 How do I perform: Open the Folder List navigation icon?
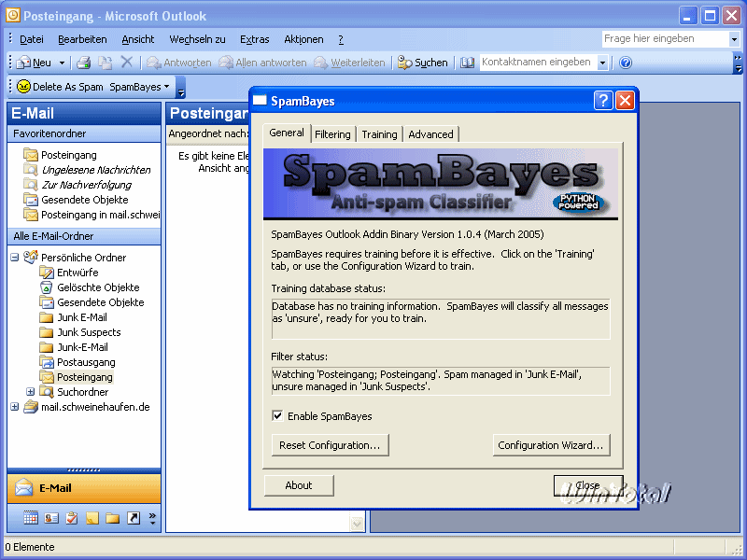coord(112,518)
